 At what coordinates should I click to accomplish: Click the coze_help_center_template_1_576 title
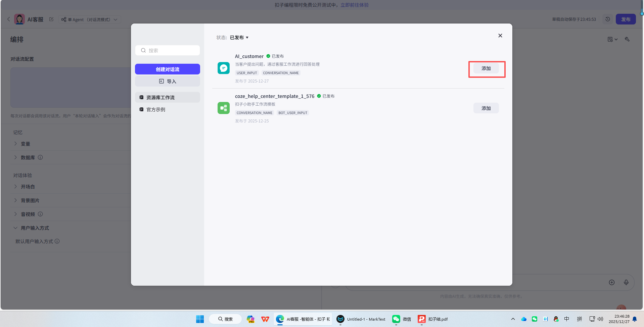tap(275, 96)
